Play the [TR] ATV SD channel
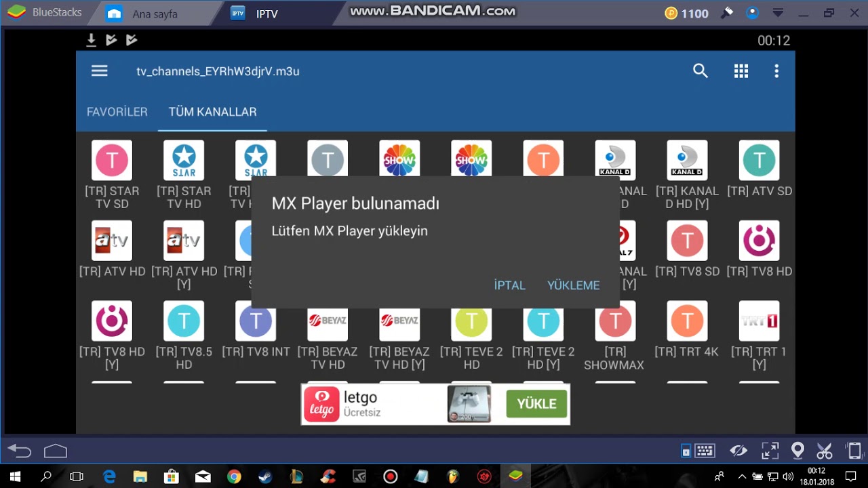868x488 pixels. pyautogui.click(x=759, y=169)
